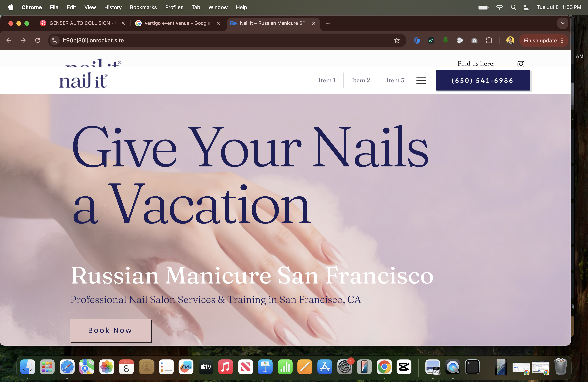Click the green download arrow extension icon
Image resolution: width=588 pixels, height=382 pixels.
tap(445, 40)
